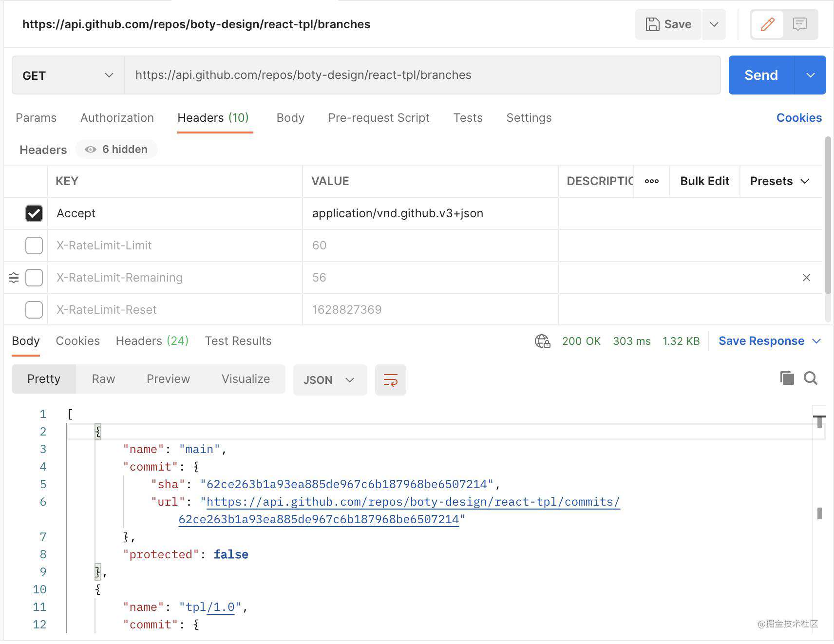Click Bulk Edit for headers
This screenshot has height=644, width=834.
(705, 181)
